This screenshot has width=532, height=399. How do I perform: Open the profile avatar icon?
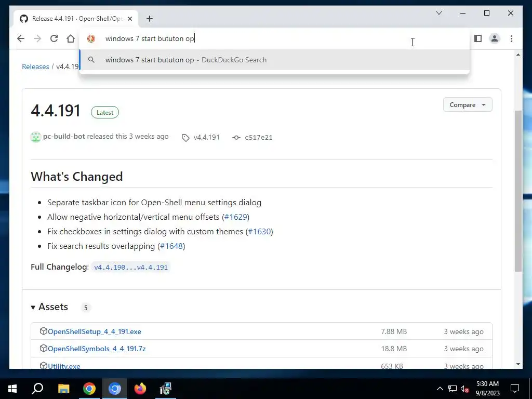coord(495,38)
